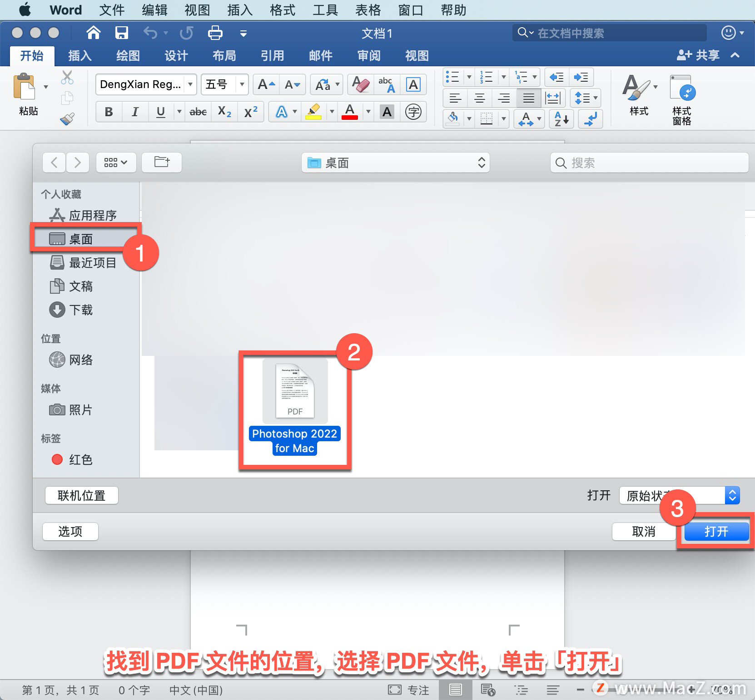Click the 共享 share button

(698, 55)
